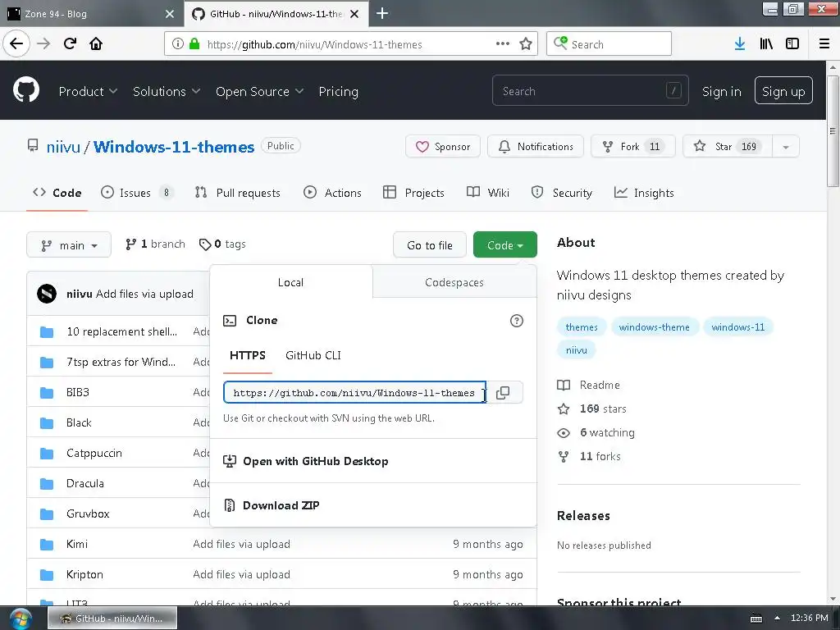
Task: Bookmark this page with the star icon
Action: [526, 43]
